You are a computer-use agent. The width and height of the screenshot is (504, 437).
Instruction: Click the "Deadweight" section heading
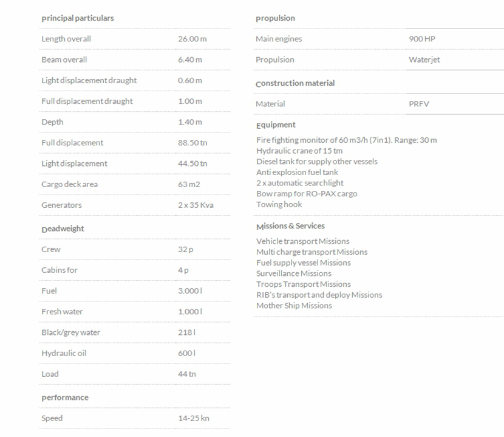point(63,229)
